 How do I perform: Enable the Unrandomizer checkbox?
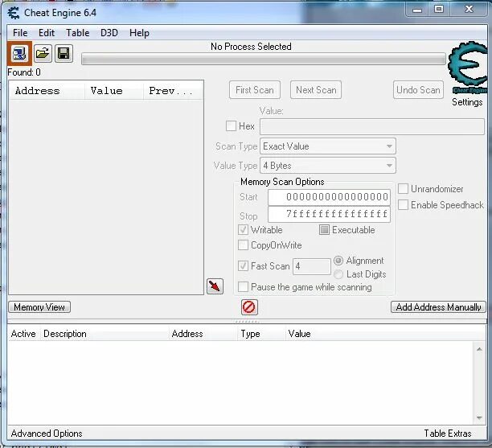click(x=403, y=189)
